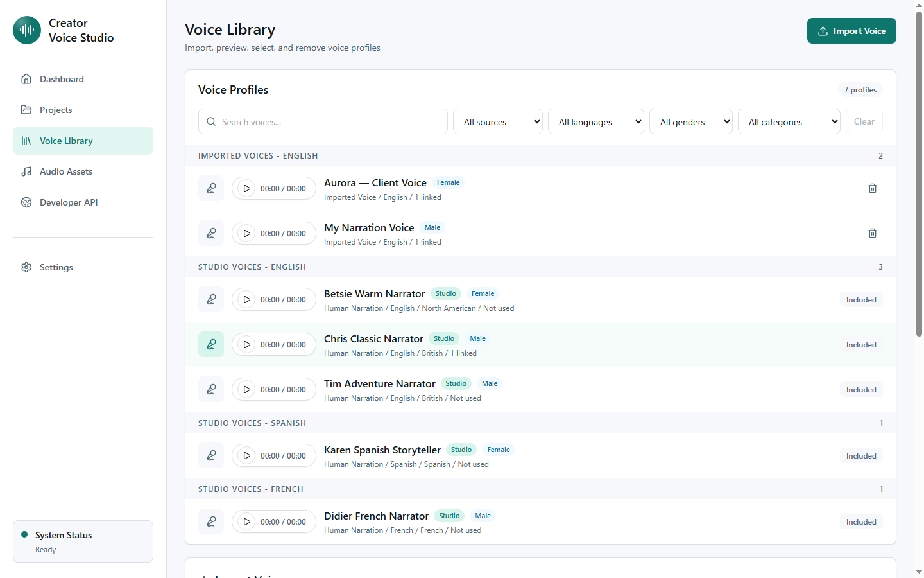Play the Tim Adventure Narrator preview

[x=247, y=389]
